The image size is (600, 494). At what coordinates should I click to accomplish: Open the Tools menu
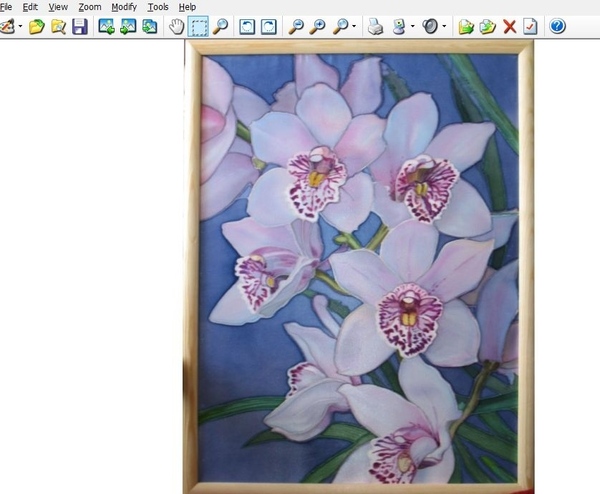click(158, 7)
